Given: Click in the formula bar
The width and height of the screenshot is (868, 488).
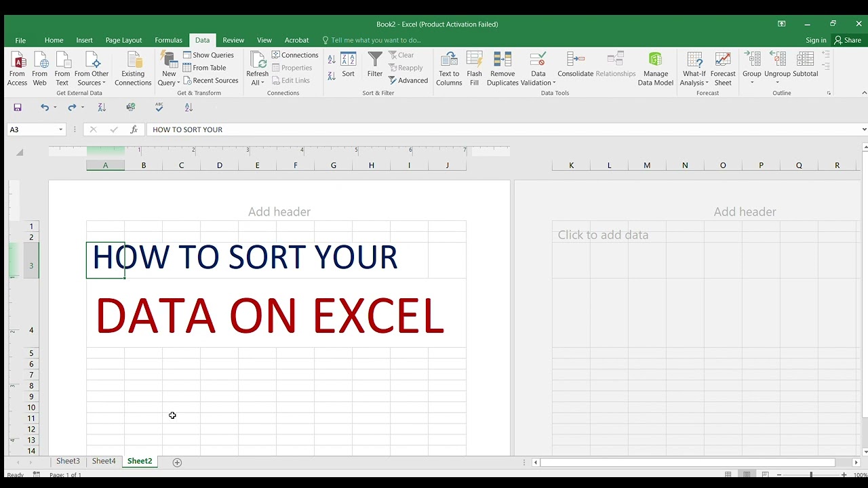Looking at the screenshot, I should point(505,129).
